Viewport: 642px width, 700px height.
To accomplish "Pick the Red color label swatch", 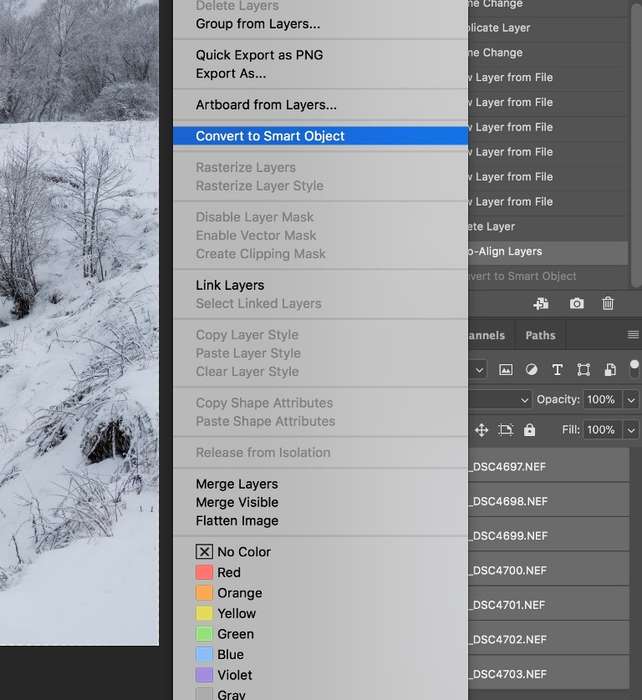I will coord(204,573).
